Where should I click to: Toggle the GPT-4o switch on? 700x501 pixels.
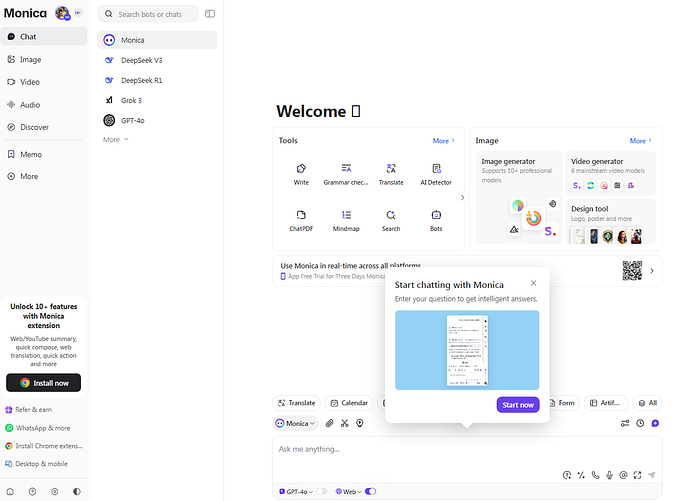click(x=321, y=491)
